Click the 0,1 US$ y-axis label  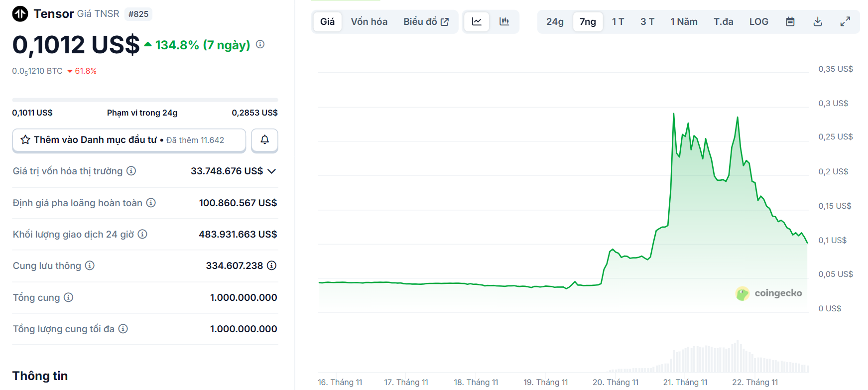833,240
